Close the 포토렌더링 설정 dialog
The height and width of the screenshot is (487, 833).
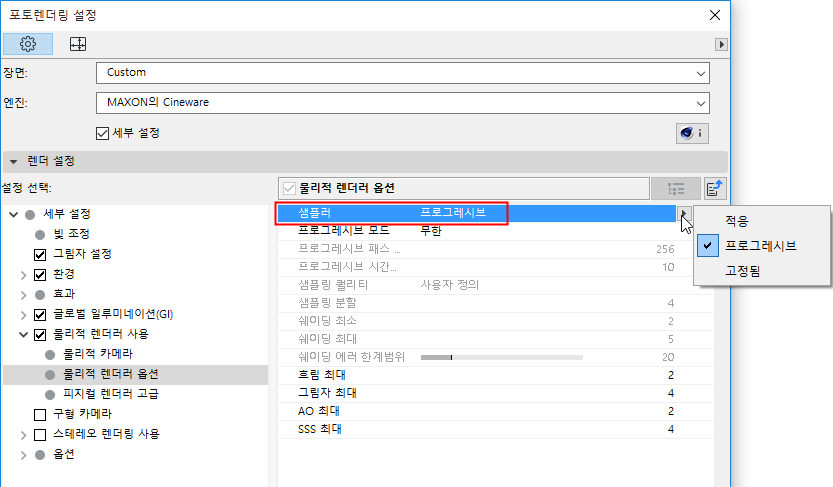click(715, 15)
